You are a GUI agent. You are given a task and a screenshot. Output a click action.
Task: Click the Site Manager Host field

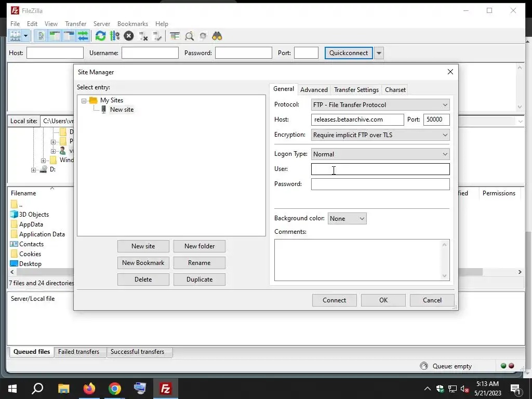[x=357, y=119]
